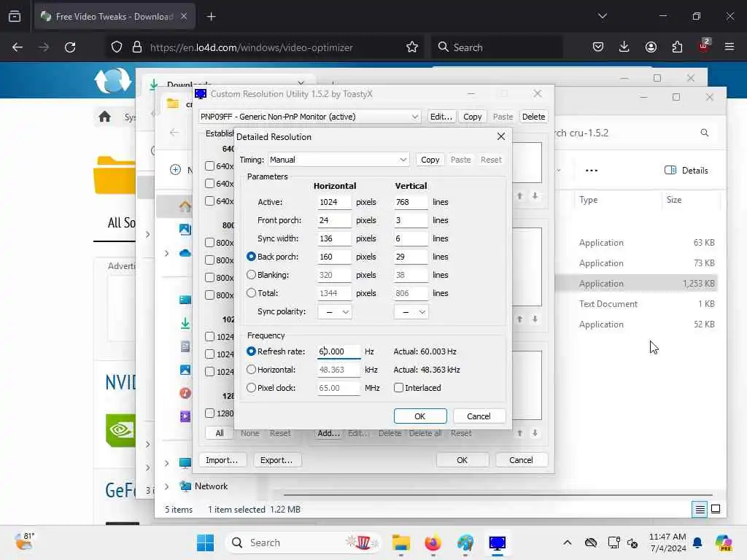The image size is (747, 560).
Task: Select the Total radio button
Action: click(251, 293)
